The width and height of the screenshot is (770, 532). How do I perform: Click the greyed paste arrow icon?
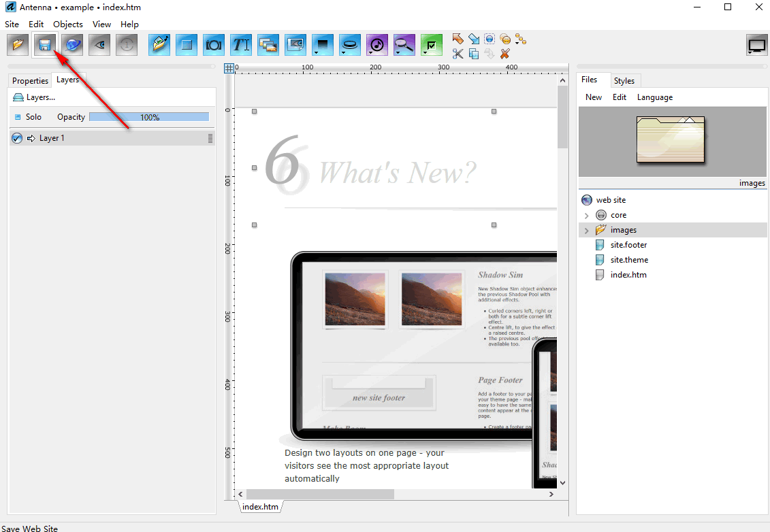(x=490, y=54)
